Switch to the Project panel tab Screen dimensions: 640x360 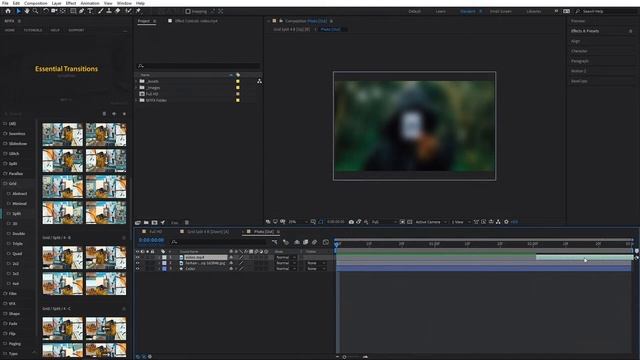point(144,21)
